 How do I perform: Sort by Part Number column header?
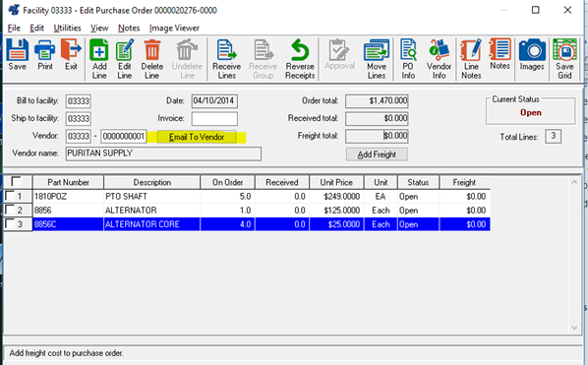click(x=68, y=182)
